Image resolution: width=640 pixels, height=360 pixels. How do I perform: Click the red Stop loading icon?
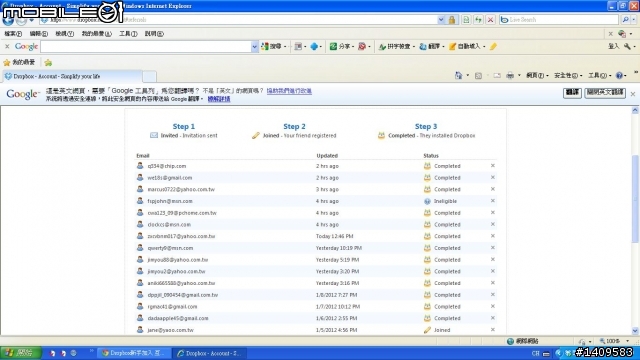(491, 20)
